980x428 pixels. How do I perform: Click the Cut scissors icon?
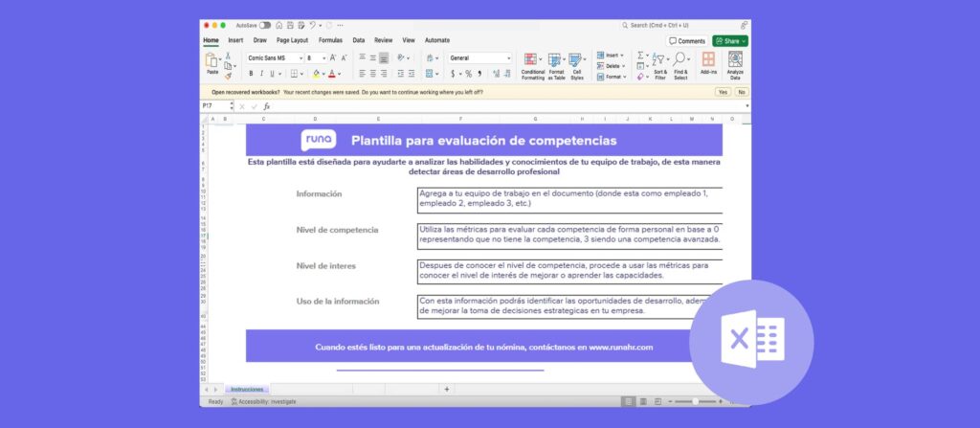click(x=228, y=56)
